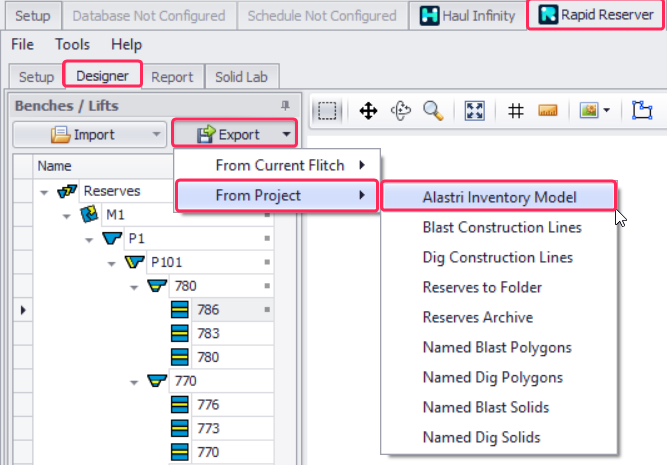
Task: Click the 776 flitch icon
Action: click(x=180, y=405)
